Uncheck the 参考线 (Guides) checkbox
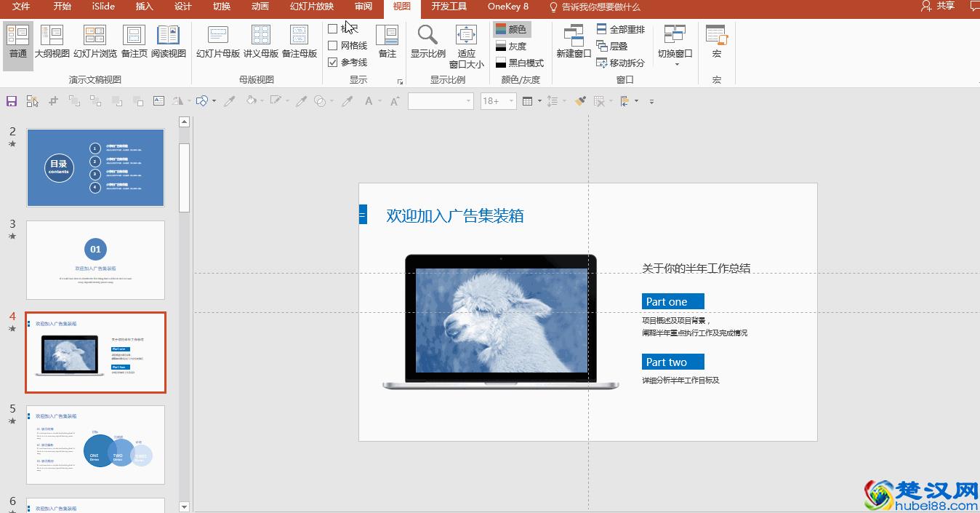 (333, 62)
